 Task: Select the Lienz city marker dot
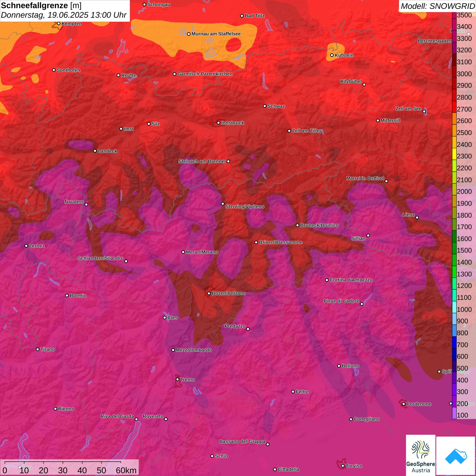tap(417, 218)
